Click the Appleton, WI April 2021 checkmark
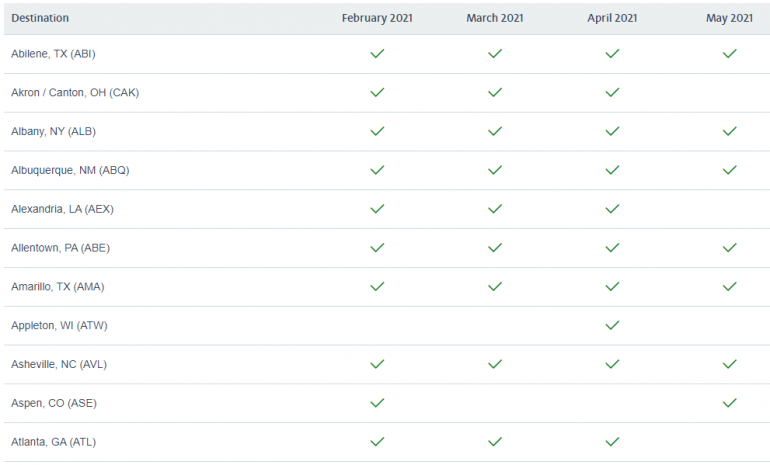The image size is (770, 465). (612, 325)
